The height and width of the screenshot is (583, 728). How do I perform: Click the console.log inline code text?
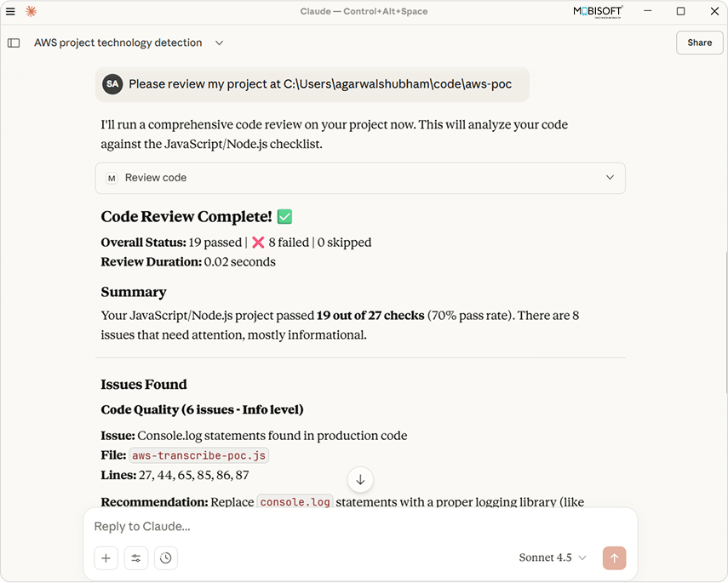click(295, 502)
